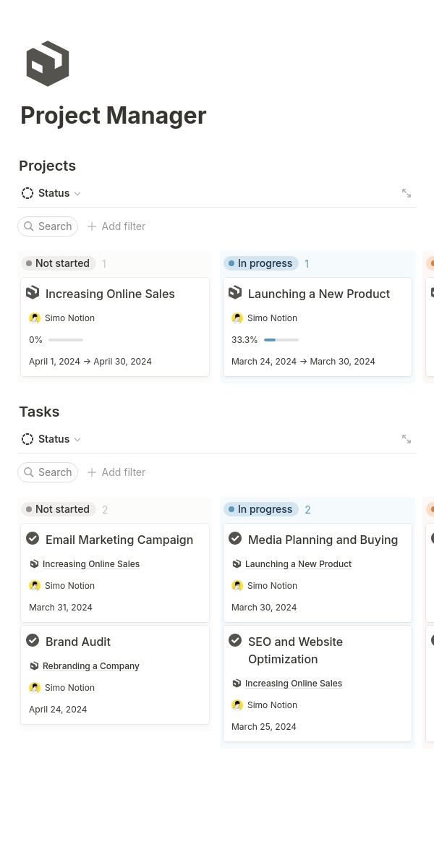Screen dimensions: 434x868
Task: Click the Launching a New Product project icon
Action: click(x=235, y=293)
